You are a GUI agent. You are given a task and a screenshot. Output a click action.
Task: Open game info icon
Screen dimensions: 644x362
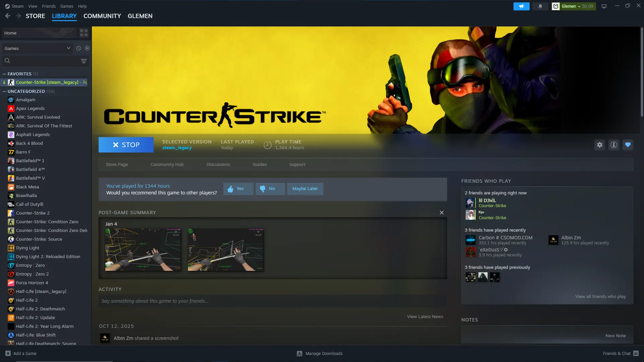[x=614, y=145]
